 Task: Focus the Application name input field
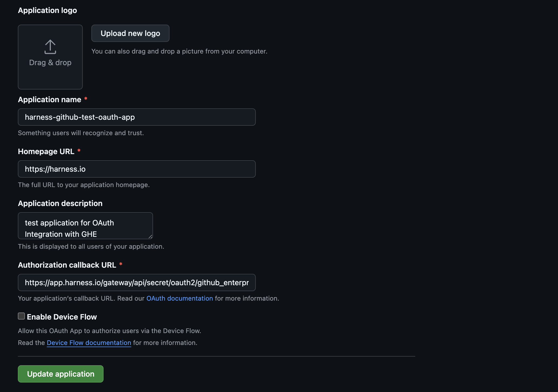[137, 117]
